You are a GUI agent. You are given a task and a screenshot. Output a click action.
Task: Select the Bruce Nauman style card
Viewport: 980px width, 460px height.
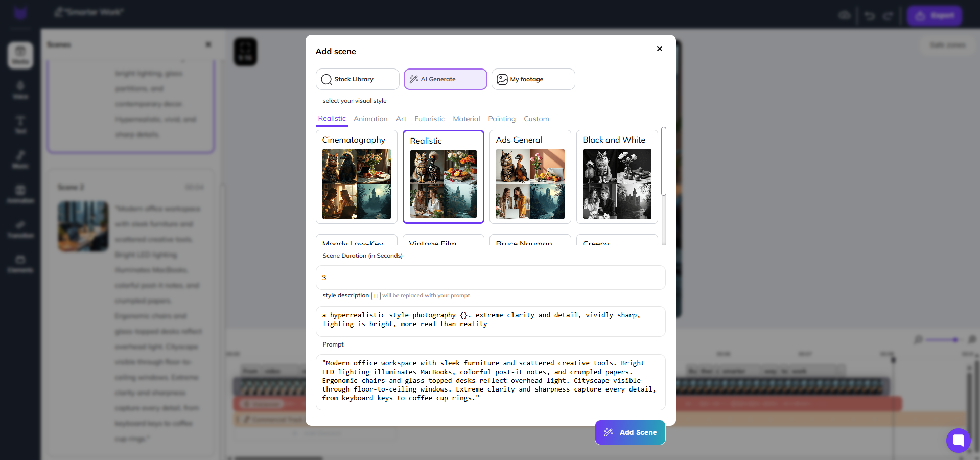[530, 240]
